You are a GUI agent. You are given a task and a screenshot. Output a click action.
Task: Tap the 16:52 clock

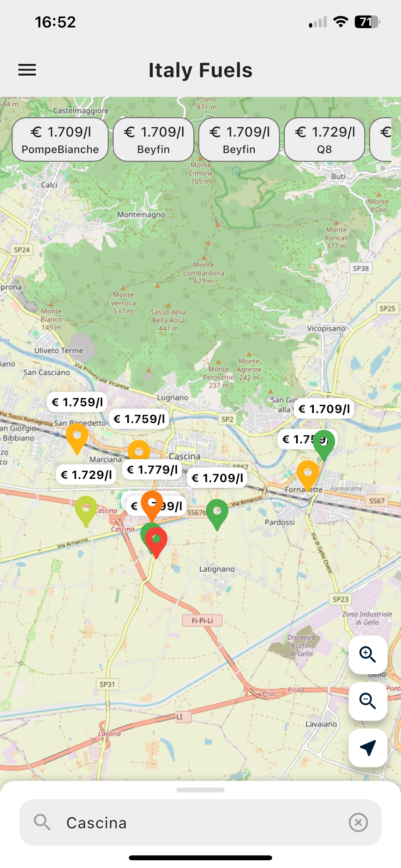(55, 22)
